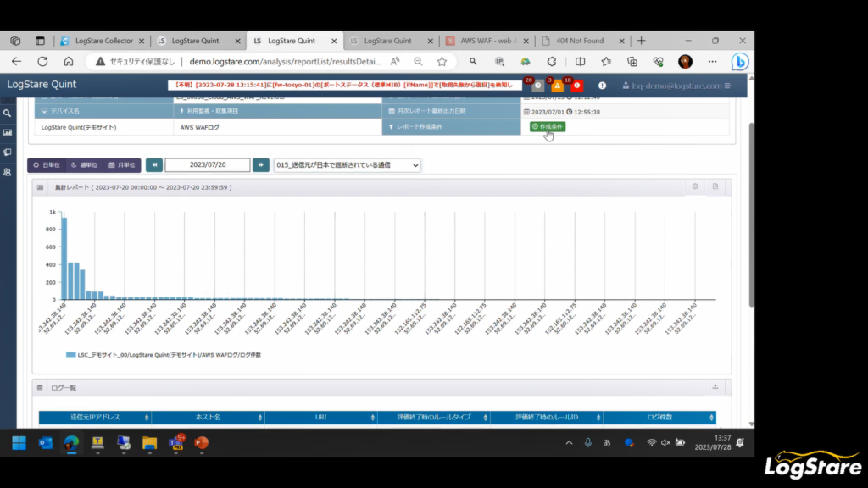Open the report selection dropdown 015_送信元が日本
Viewport: 868px width, 488px height.
click(x=347, y=165)
